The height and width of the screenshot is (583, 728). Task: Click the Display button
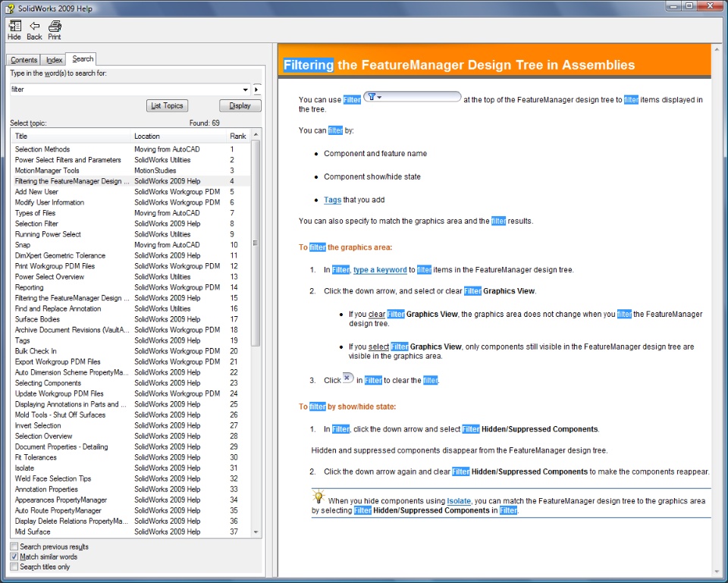240,106
